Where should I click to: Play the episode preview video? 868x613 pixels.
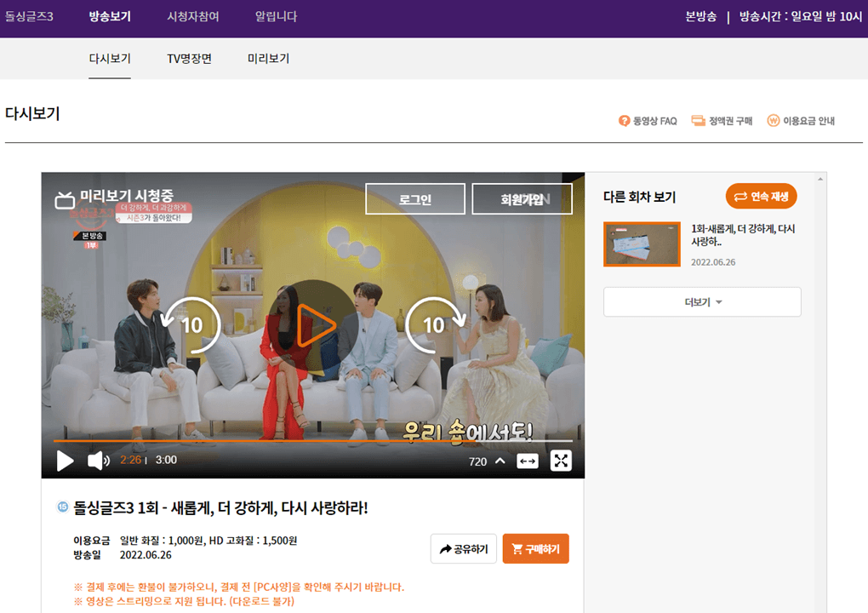[313, 324]
